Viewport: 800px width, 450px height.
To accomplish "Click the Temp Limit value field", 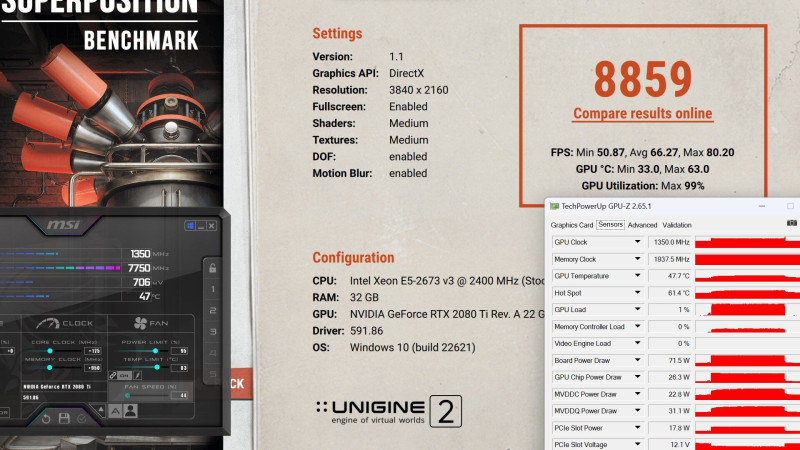I will pyautogui.click(x=179, y=368).
